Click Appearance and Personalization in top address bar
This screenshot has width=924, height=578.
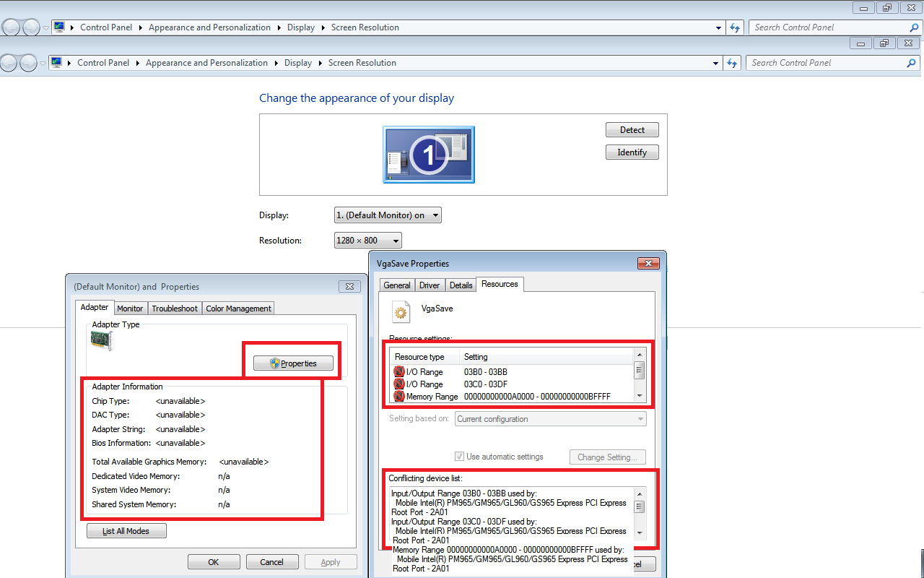coord(209,27)
